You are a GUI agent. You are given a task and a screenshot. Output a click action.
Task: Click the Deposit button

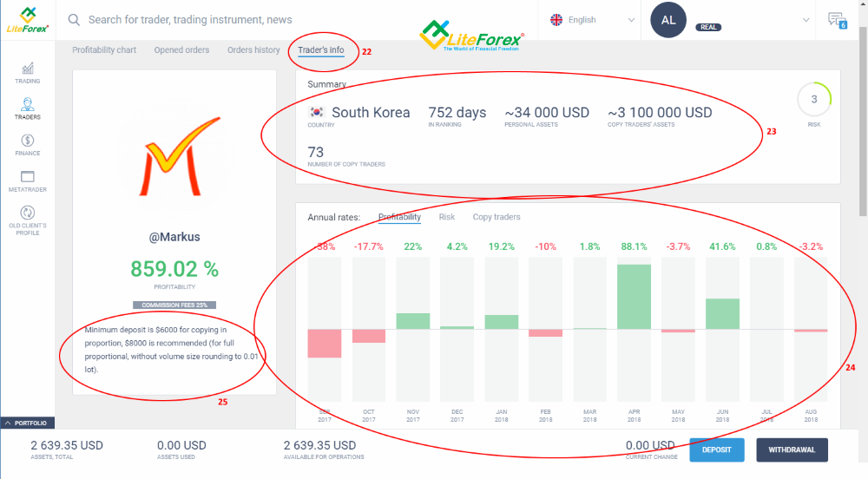716,449
